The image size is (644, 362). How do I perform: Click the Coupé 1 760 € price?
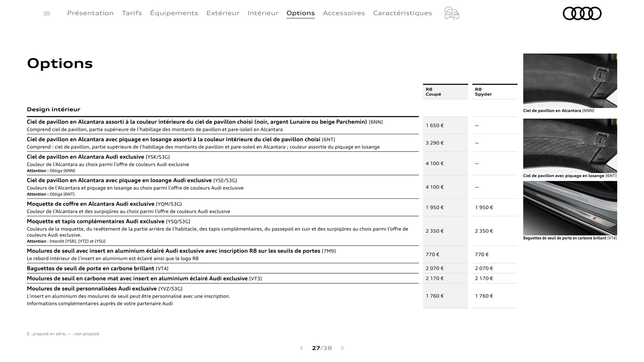[434, 296]
